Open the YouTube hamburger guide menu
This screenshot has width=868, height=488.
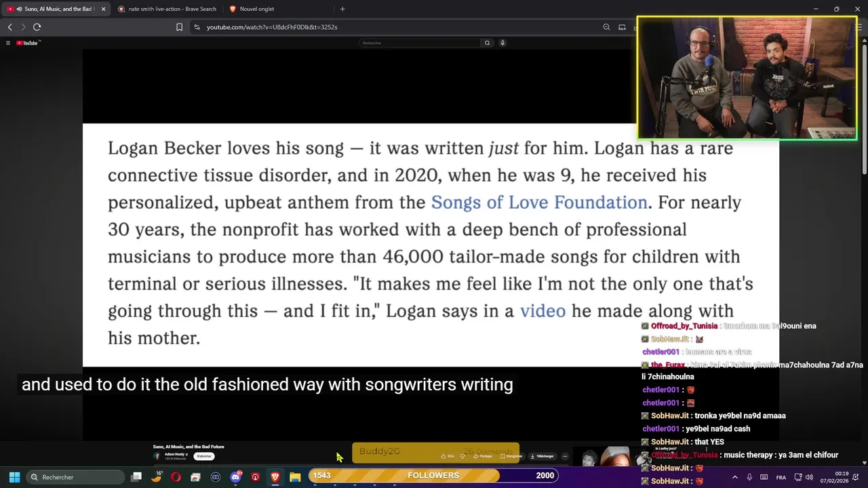(8, 43)
